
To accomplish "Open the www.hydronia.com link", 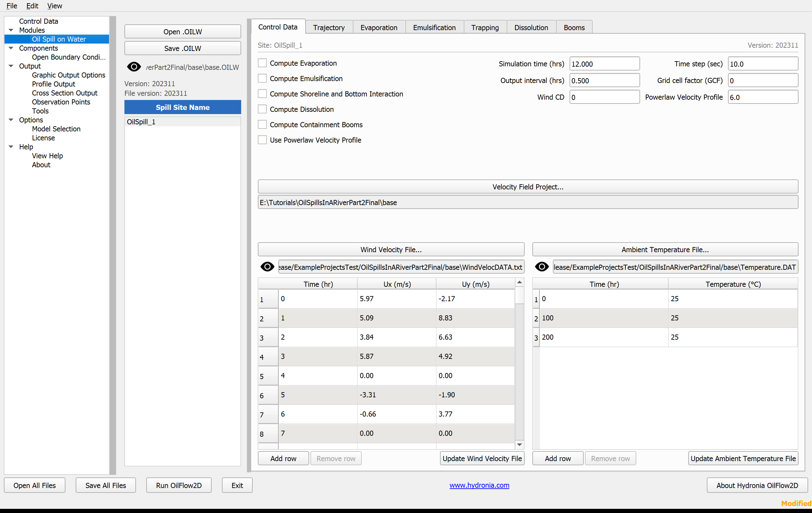I will 479,485.
